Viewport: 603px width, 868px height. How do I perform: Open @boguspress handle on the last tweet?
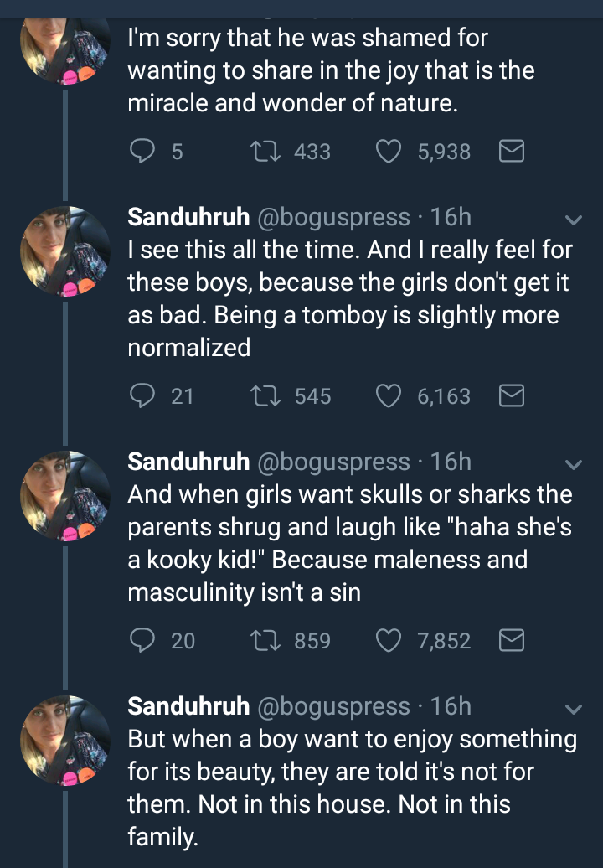332,706
